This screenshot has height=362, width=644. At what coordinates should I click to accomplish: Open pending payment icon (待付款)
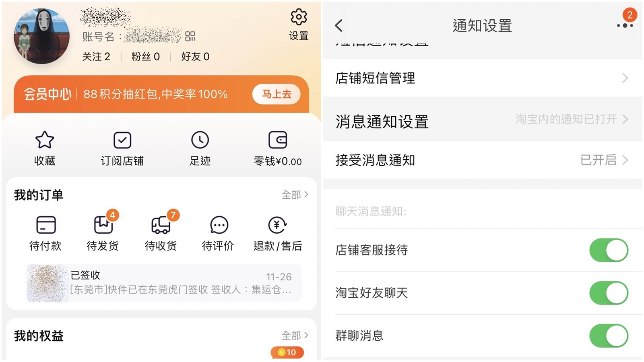(46, 225)
